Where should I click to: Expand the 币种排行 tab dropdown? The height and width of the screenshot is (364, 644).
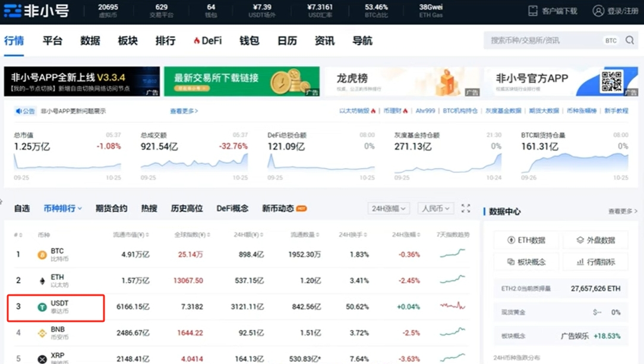point(80,208)
